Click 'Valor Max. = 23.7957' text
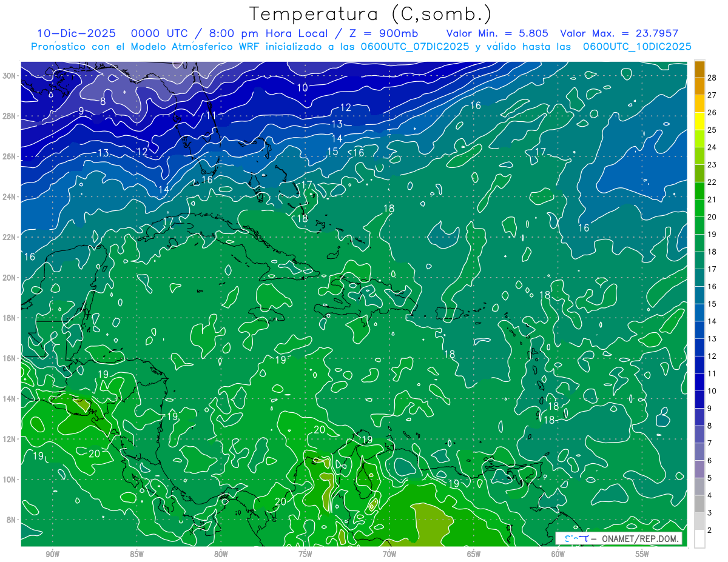 [619, 33]
